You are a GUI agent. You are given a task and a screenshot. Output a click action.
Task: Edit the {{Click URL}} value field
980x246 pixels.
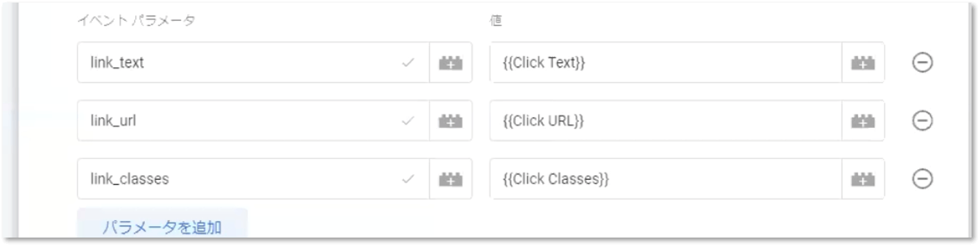coord(666,121)
